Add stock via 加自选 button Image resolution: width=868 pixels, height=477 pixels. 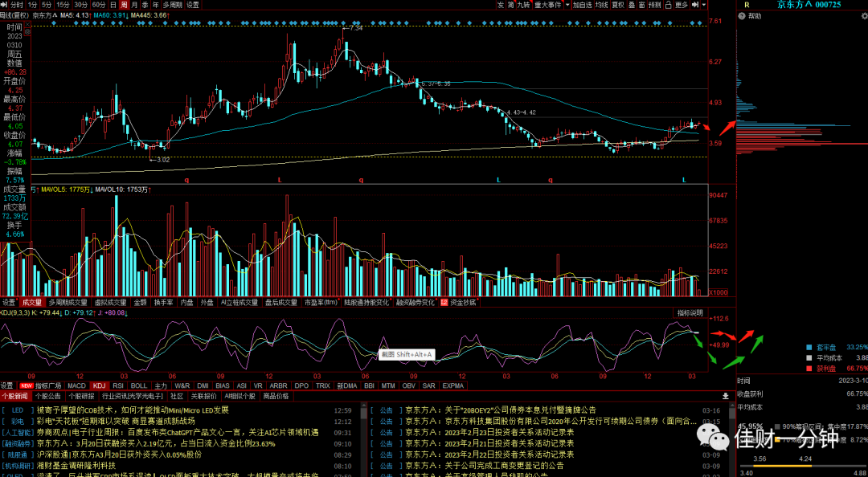583,5
